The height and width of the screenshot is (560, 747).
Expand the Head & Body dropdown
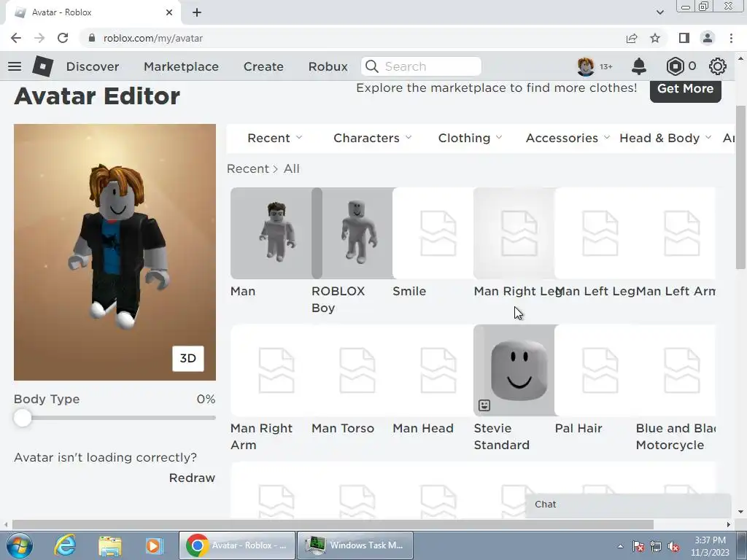click(x=665, y=138)
